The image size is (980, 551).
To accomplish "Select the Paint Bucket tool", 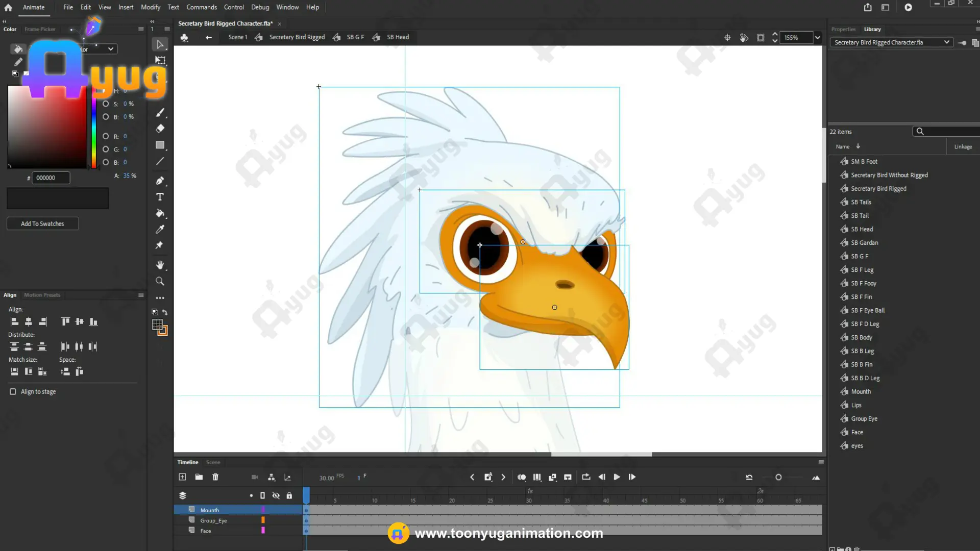I will coord(160,213).
